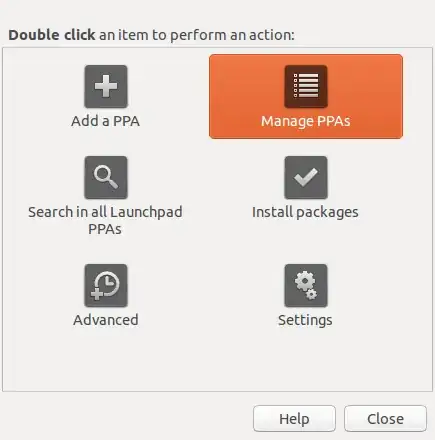Click the 'Advanced' text label
The width and height of the screenshot is (435, 440).
(106, 320)
